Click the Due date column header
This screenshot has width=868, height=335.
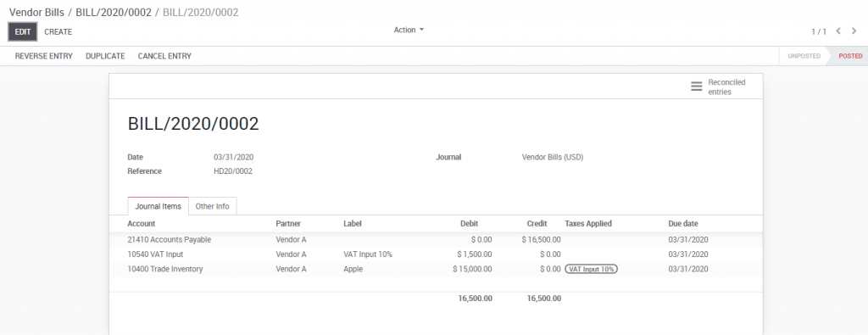click(683, 224)
